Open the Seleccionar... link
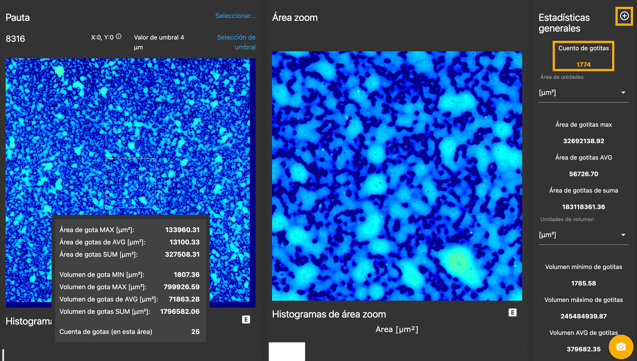 click(x=235, y=16)
